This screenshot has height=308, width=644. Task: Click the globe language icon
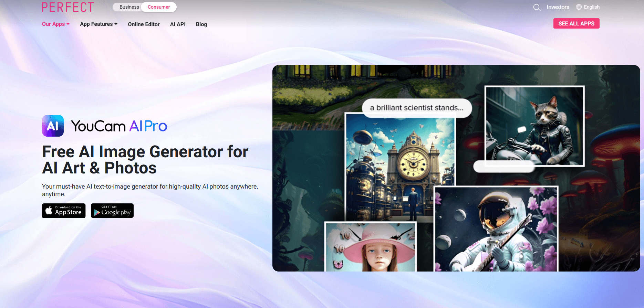coord(579,7)
